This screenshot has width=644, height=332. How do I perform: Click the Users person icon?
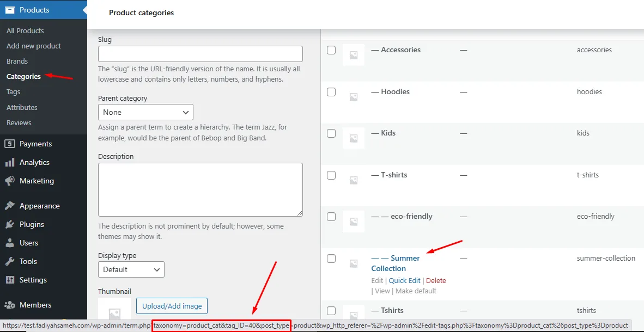click(x=10, y=243)
